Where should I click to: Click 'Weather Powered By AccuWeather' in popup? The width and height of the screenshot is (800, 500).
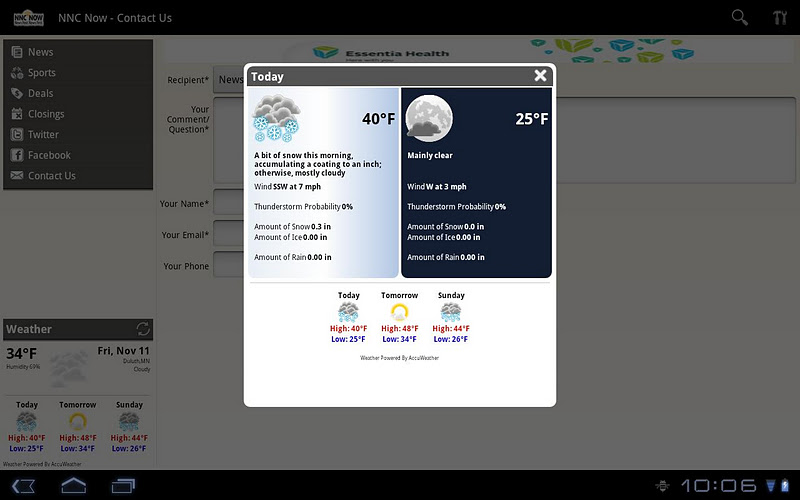[x=399, y=358]
